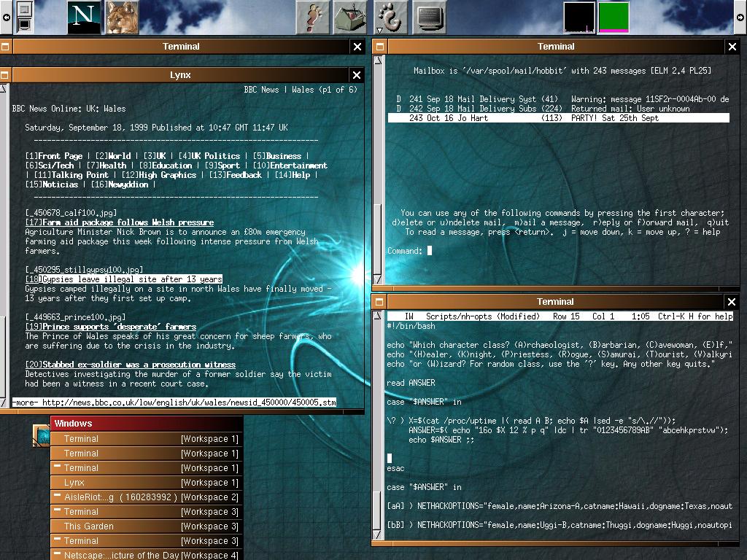This screenshot has width=747, height=560.
Task: Click the Windows menu header
Action: point(147,424)
